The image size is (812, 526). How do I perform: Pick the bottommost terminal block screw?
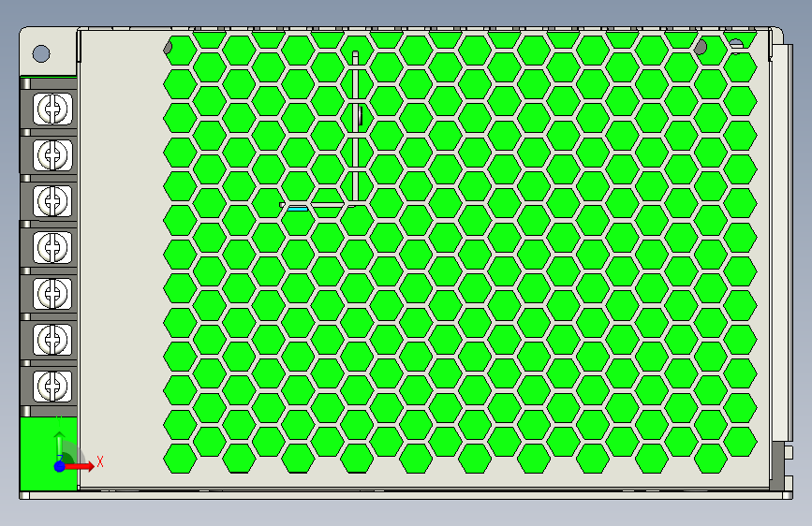pos(52,386)
